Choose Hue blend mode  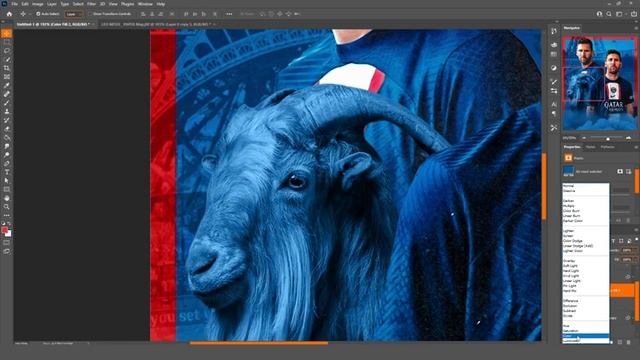tap(586, 326)
